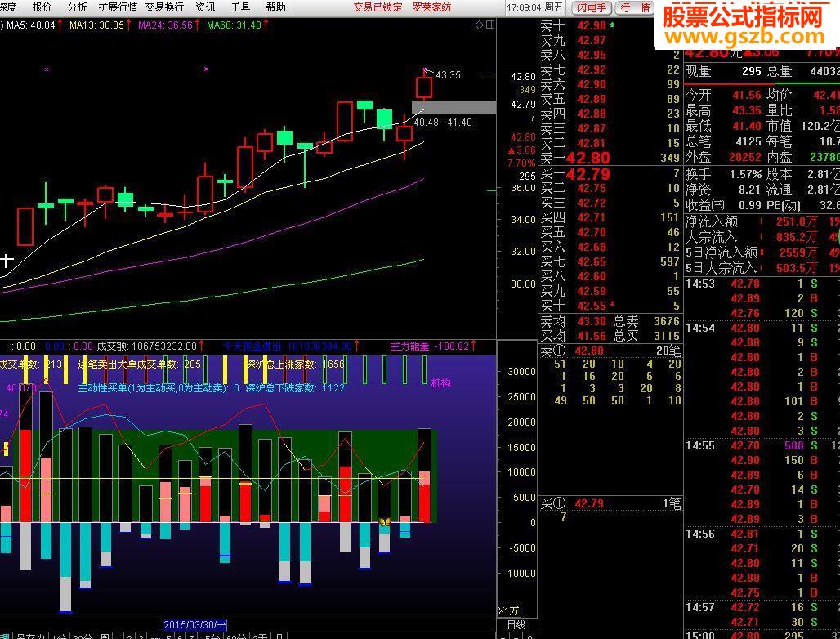
Task: Click the MA5: 40.84 indicator label
Action: [32, 25]
